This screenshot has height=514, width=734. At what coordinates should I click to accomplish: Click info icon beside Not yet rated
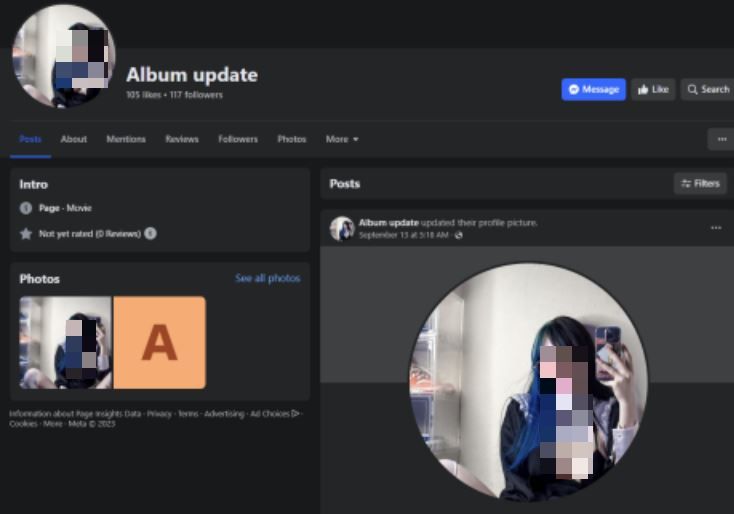(x=150, y=233)
